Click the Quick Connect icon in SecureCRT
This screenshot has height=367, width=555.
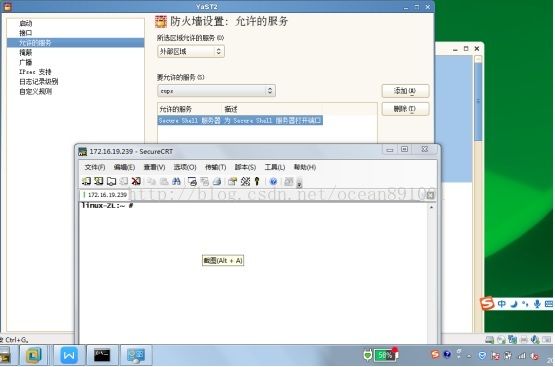point(99,182)
